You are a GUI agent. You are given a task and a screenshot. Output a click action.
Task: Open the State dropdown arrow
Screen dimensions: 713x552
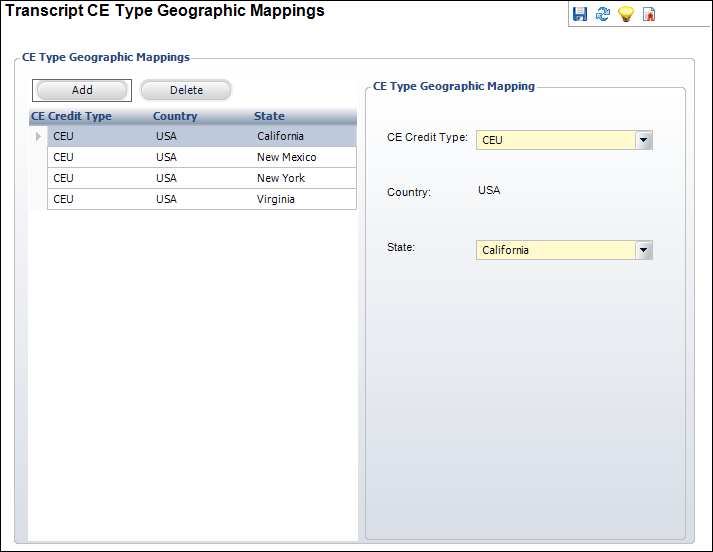pos(643,250)
